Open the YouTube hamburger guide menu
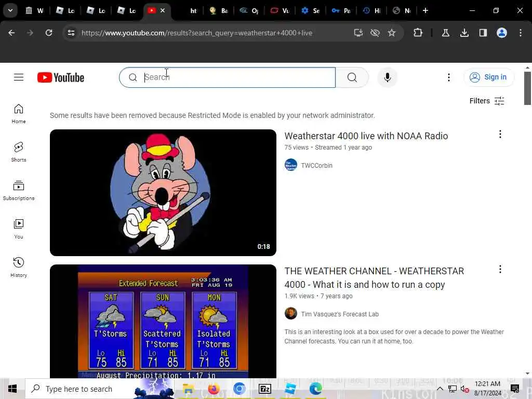 tap(19, 77)
